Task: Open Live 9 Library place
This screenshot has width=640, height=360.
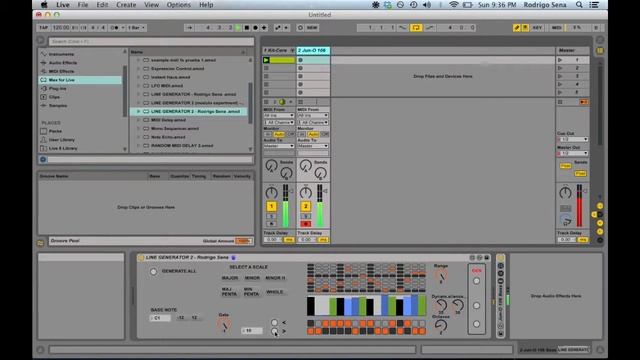Action: [x=63, y=148]
